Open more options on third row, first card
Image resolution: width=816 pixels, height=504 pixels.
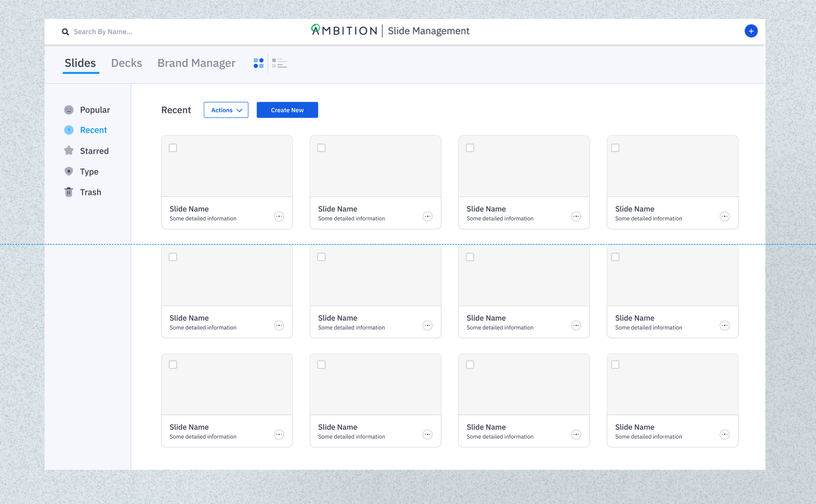pyautogui.click(x=279, y=435)
